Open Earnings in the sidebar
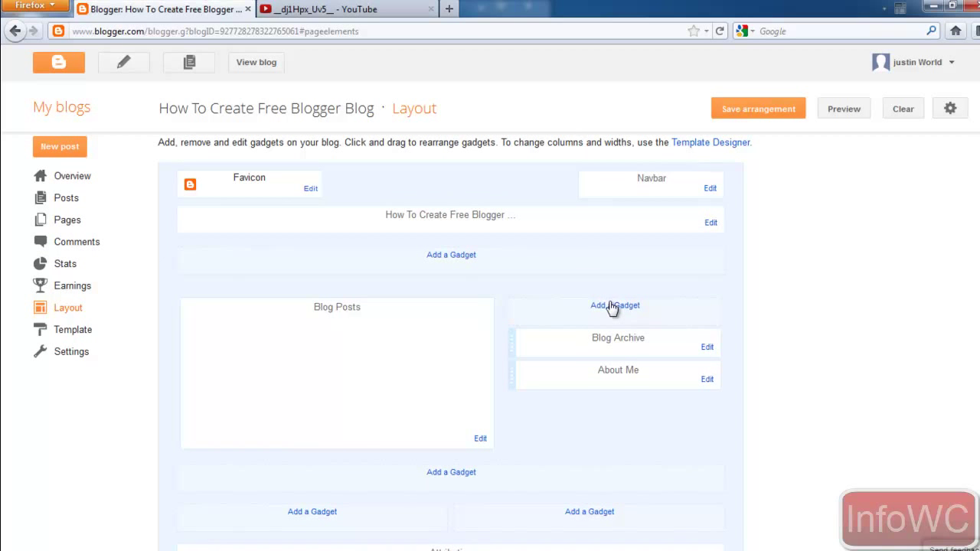980x551 pixels. coord(72,285)
